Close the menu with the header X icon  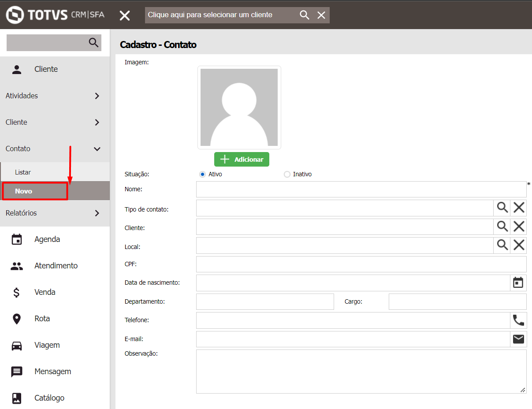(125, 15)
